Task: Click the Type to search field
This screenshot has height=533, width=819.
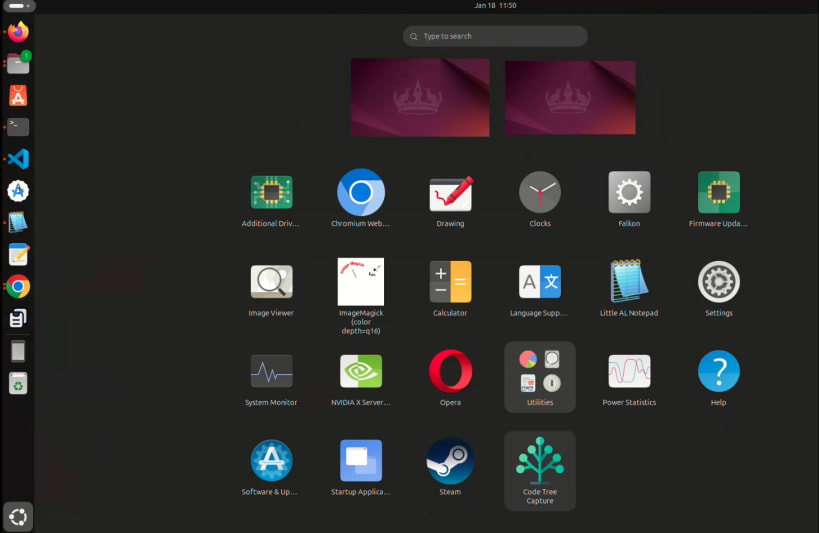Action: 495,36
